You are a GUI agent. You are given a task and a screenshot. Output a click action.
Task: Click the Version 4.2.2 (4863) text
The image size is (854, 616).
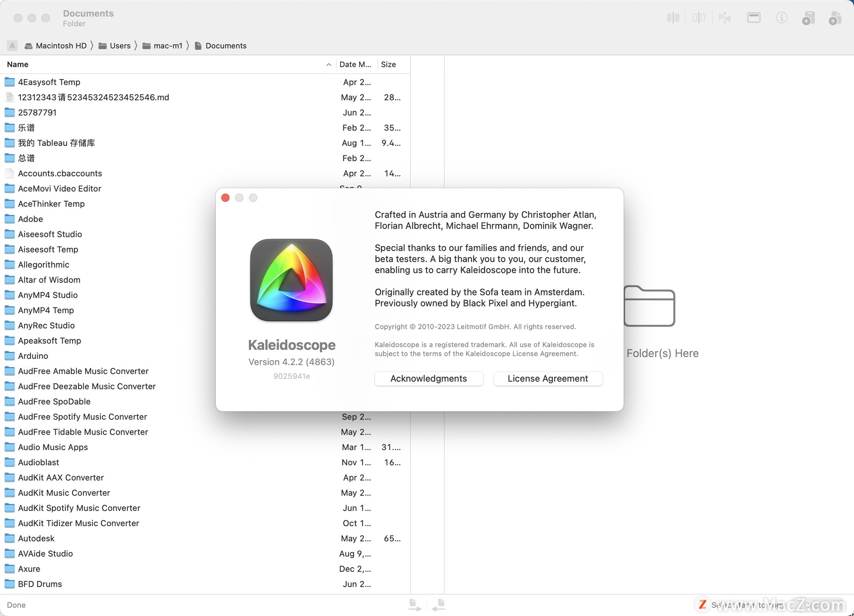tap(291, 362)
